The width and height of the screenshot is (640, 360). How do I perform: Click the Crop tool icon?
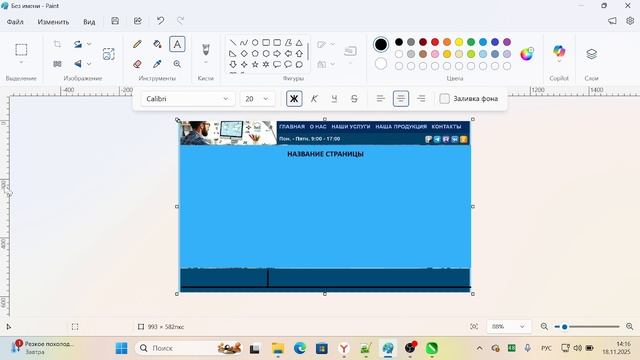[x=58, y=44]
